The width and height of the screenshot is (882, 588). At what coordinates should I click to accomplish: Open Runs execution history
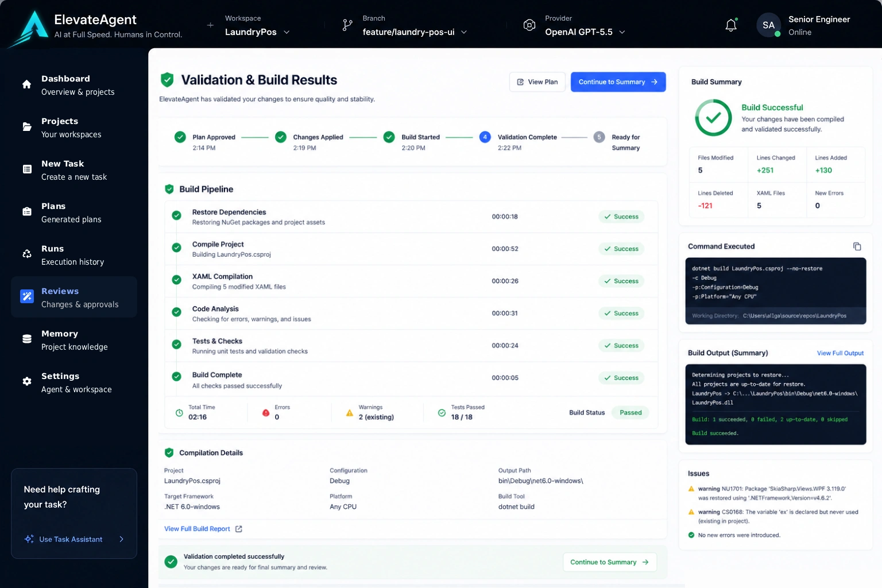[73, 254]
